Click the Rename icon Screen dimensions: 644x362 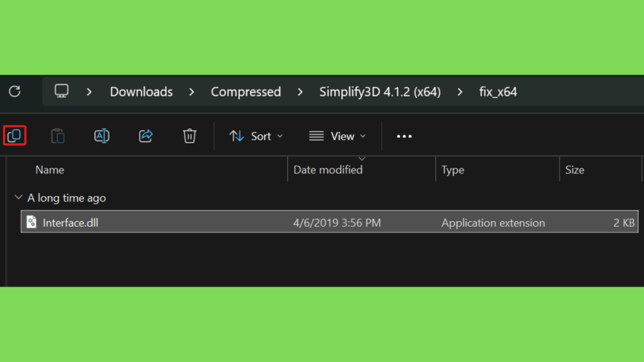click(101, 136)
